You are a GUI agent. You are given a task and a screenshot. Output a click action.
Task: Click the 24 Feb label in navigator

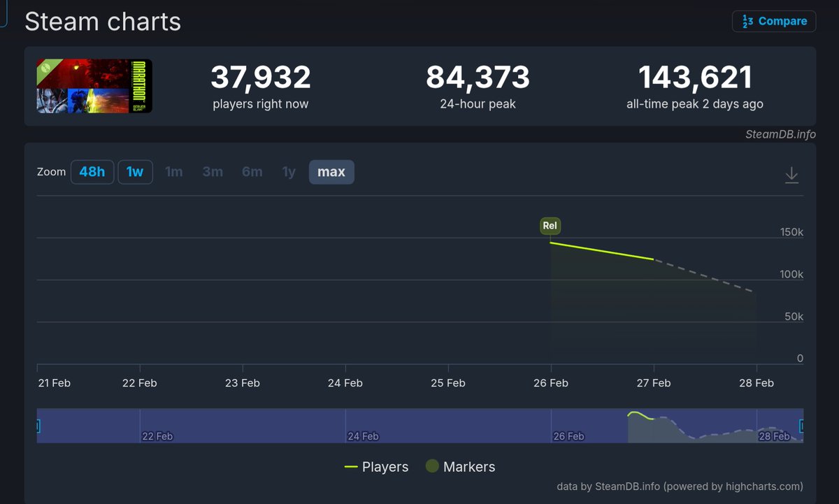tap(363, 436)
